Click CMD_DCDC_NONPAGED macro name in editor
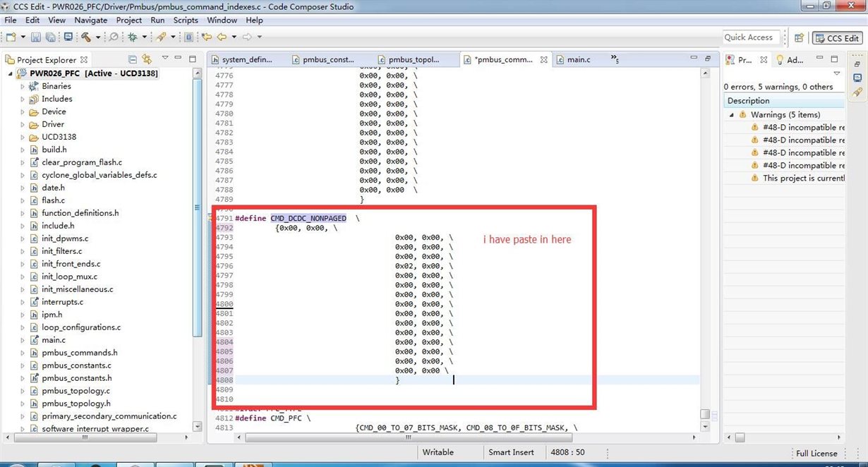This screenshot has height=467, width=868. (308, 218)
